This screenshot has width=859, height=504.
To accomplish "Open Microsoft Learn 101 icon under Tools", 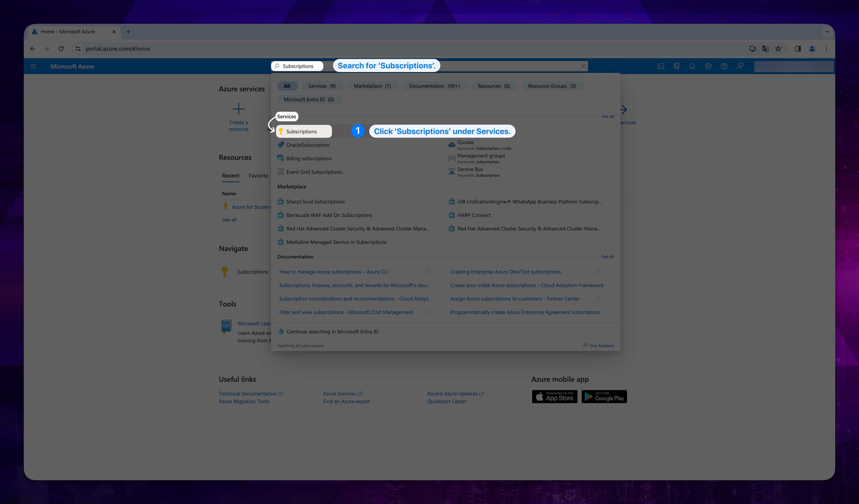I will 226,326.
